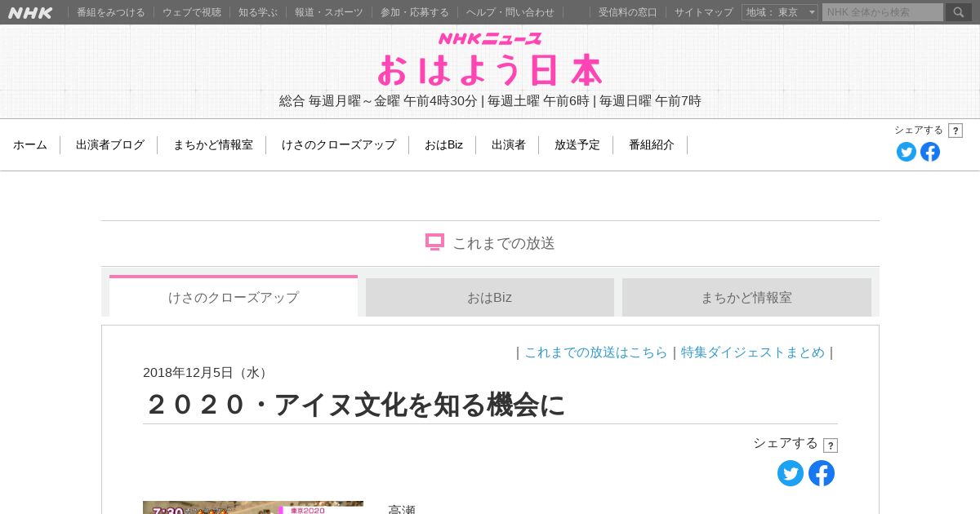This screenshot has width=980, height=514.
Task: Click the broadcast schedule text line
Action: [490, 101]
